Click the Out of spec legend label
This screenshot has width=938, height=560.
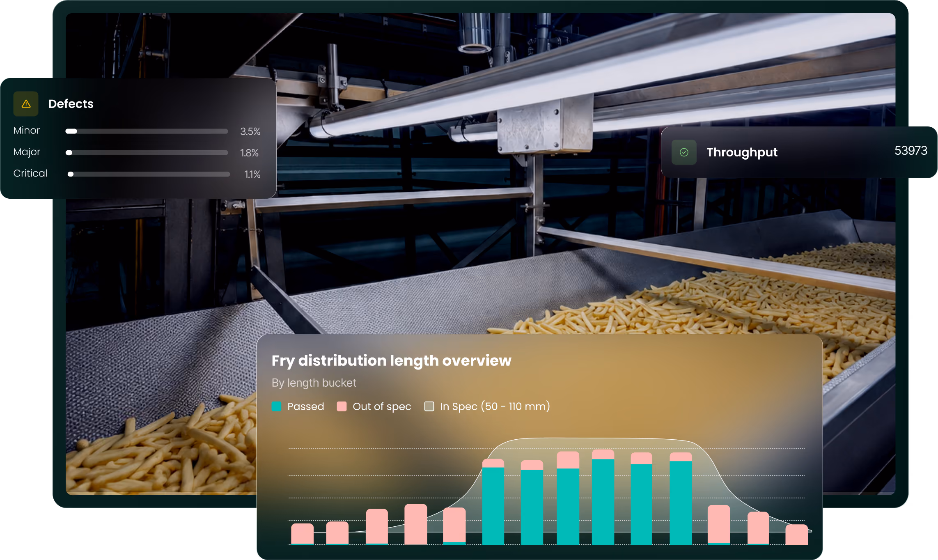(382, 406)
